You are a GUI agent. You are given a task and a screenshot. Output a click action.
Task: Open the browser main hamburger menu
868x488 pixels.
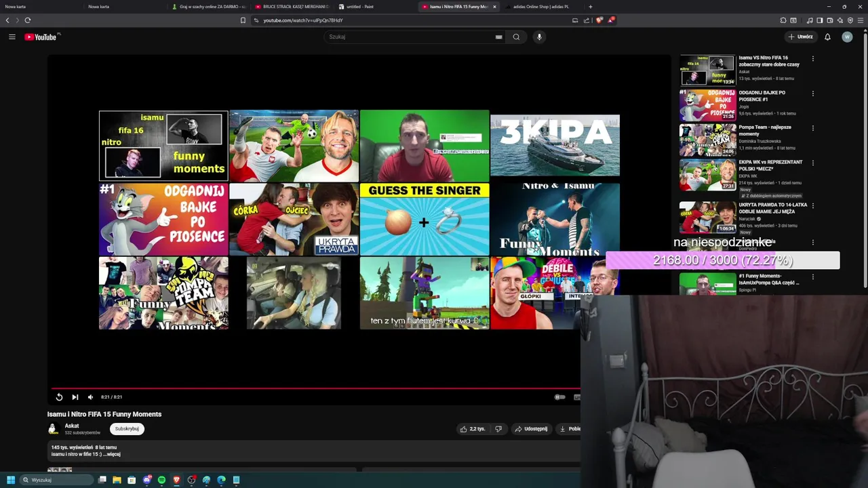[x=861, y=20]
